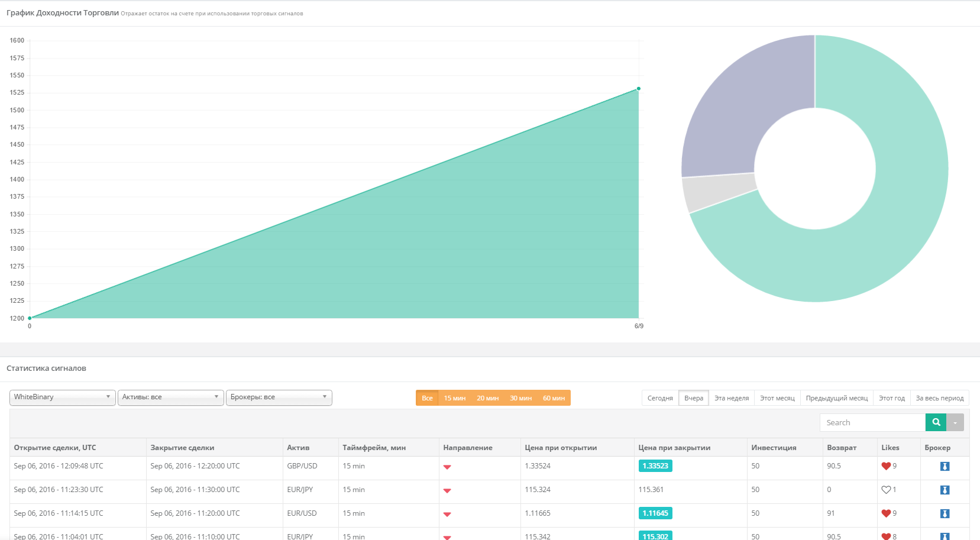Click red down arrow in GBP/USD row
This screenshot has width=980, height=540.
[447, 467]
